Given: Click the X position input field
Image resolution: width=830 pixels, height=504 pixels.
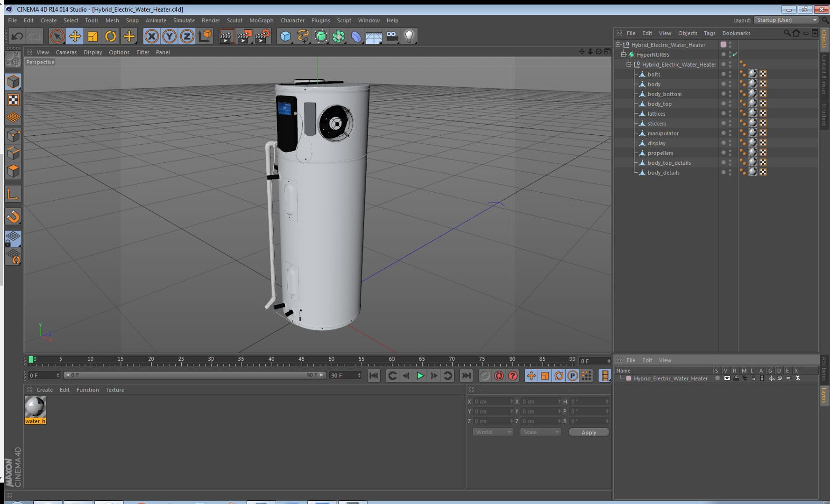Looking at the screenshot, I should click(x=493, y=401).
